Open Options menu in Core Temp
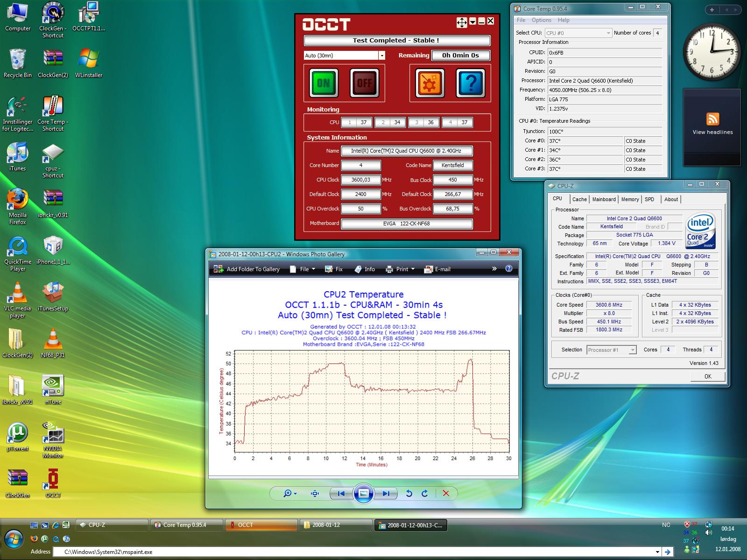 pyautogui.click(x=542, y=20)
